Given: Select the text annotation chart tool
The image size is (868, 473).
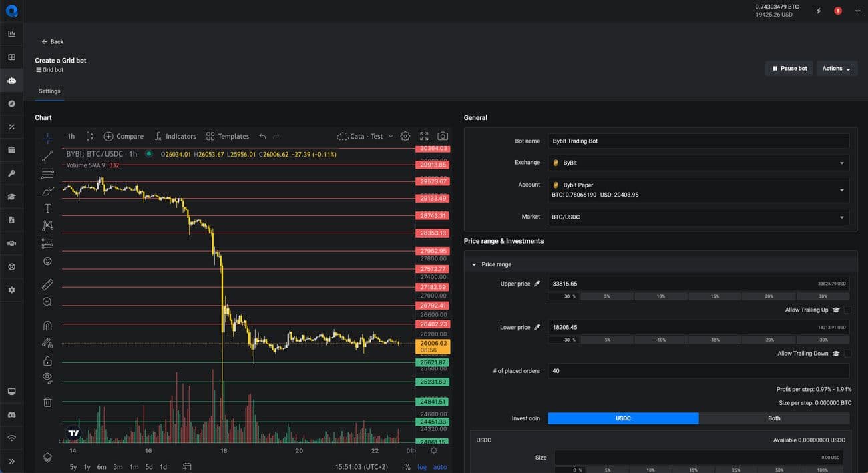Looking at the screenshot, I should click(47, 209).
